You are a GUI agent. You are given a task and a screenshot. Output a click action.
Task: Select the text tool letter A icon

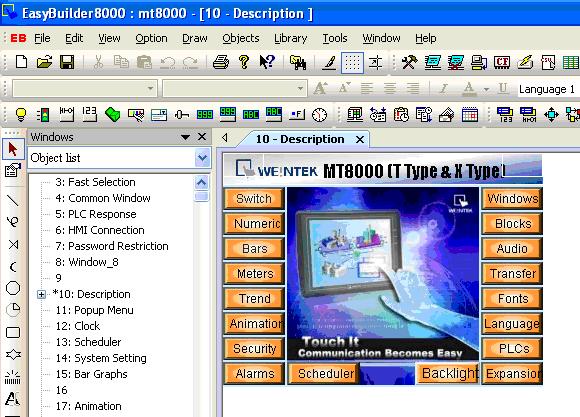click(x=12, y=399)
